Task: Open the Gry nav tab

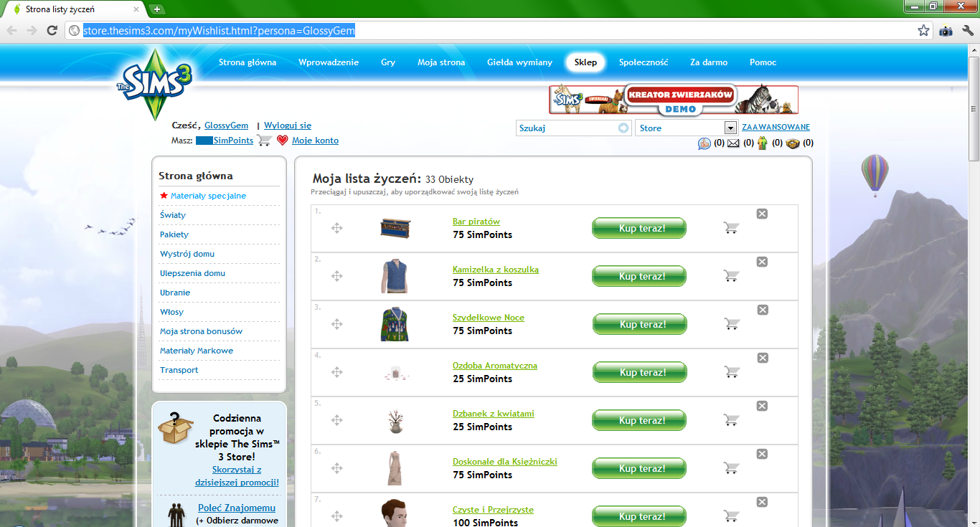Action: (x=388, y=62)
